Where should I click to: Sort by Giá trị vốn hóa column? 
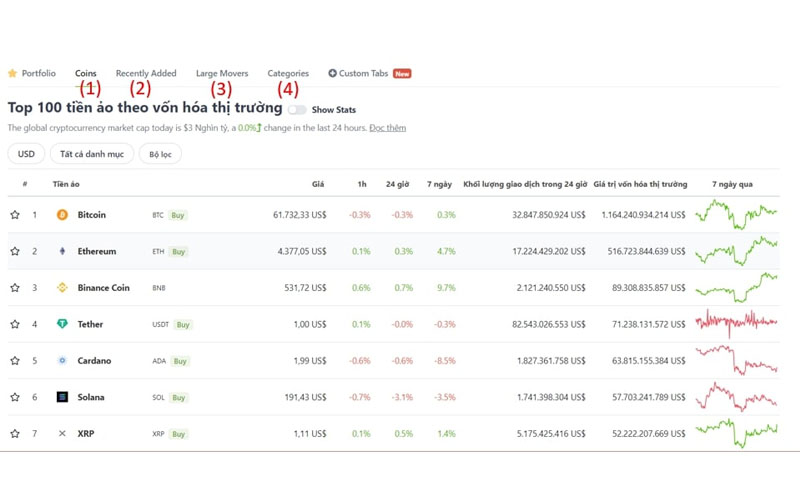click(640, 184)
